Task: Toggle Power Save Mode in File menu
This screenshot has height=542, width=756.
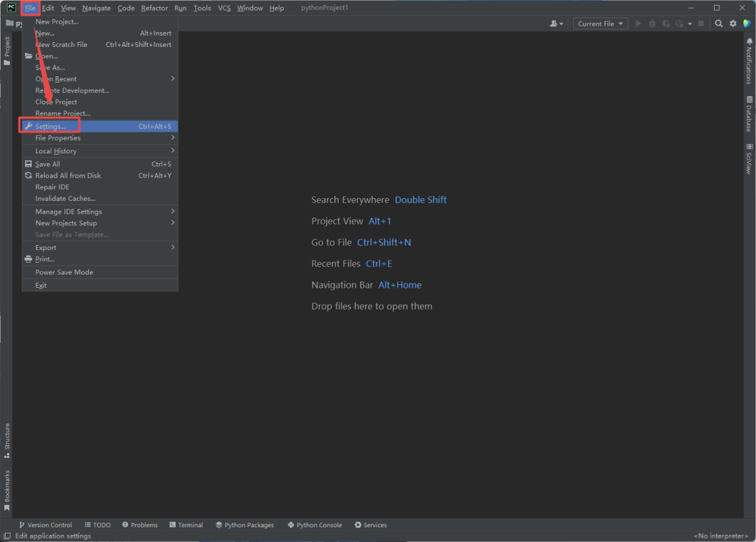Action: pos(64,272)
